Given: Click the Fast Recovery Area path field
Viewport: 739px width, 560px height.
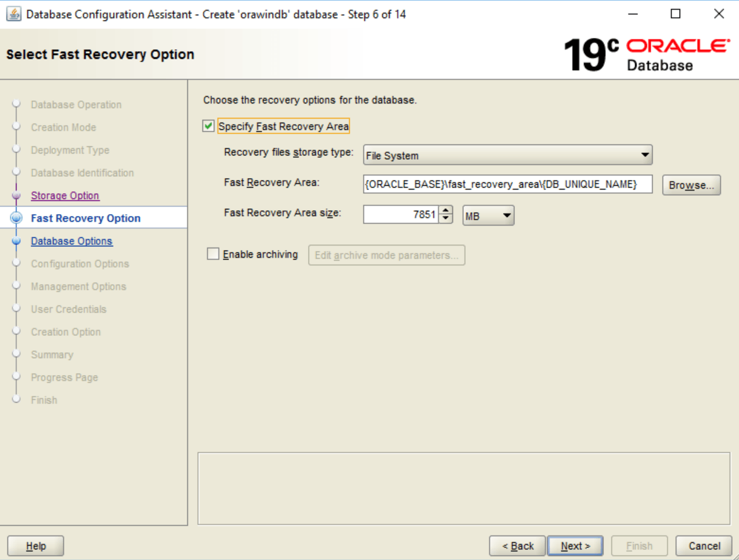Looking at the screenshot, I should click(507, 184).
